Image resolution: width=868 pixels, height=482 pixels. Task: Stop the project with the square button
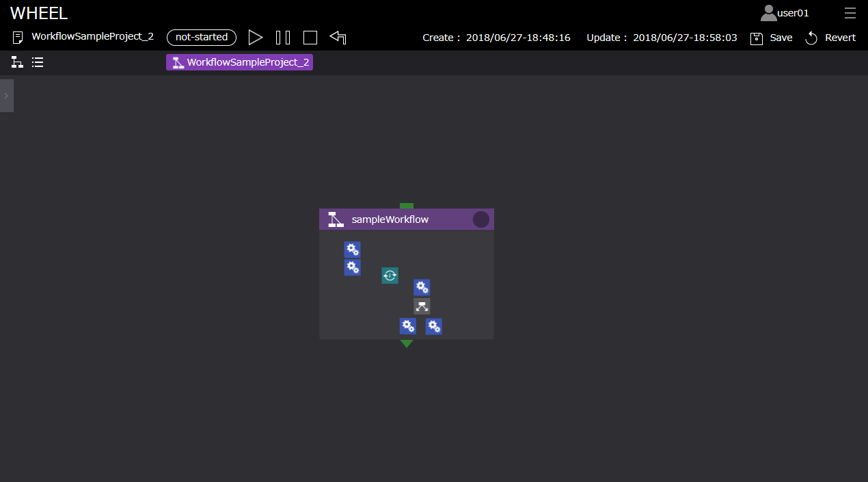point(310,38)
